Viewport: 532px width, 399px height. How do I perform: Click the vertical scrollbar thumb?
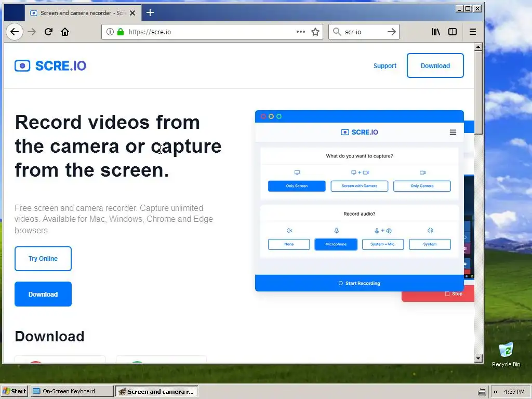(x=478, y=93)
